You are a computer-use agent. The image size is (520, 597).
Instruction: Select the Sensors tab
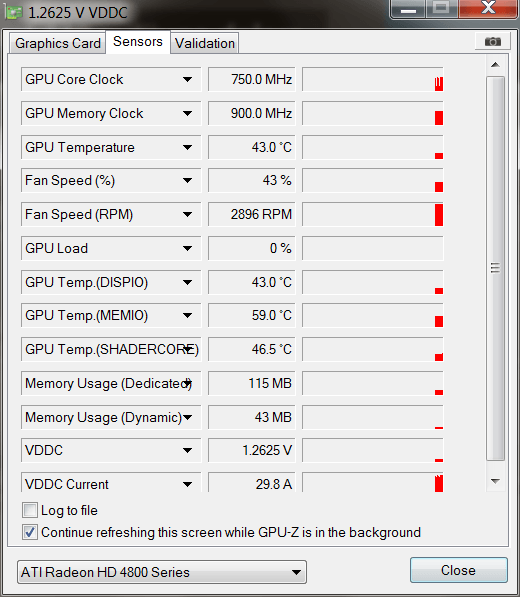(138, 42)
